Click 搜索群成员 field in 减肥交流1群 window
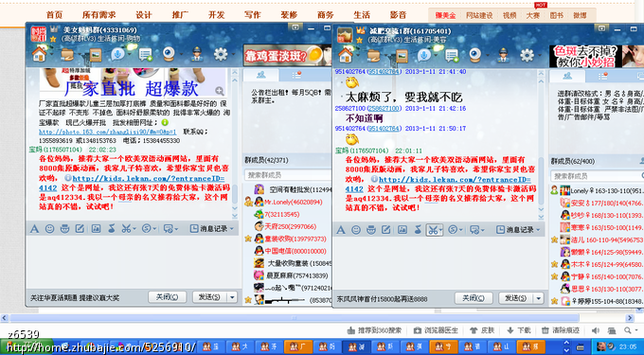644x355 pixels. (x=598, y=176)
